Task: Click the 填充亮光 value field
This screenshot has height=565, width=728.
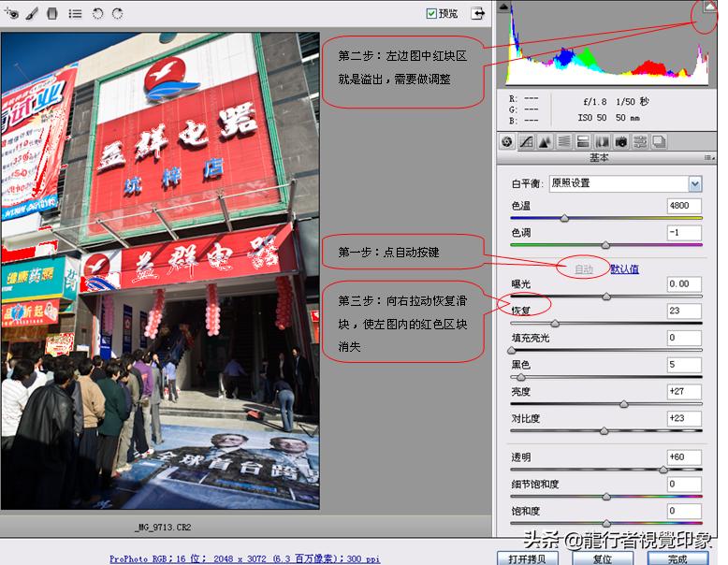Action: point(684,338)
